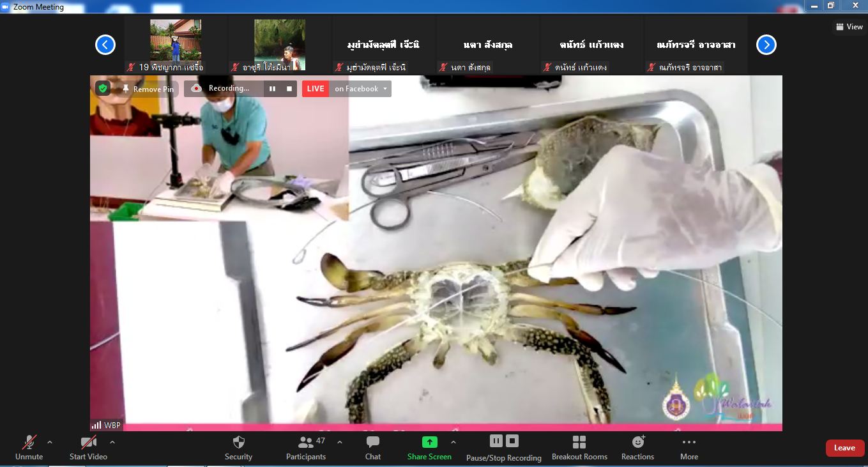Expand audio options arrow beside Unmute
Screen dimensions: 868x467
(x=50, y=442)
